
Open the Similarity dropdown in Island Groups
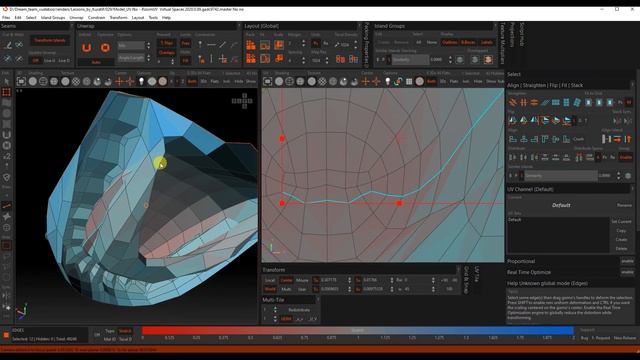click(411, 60)
